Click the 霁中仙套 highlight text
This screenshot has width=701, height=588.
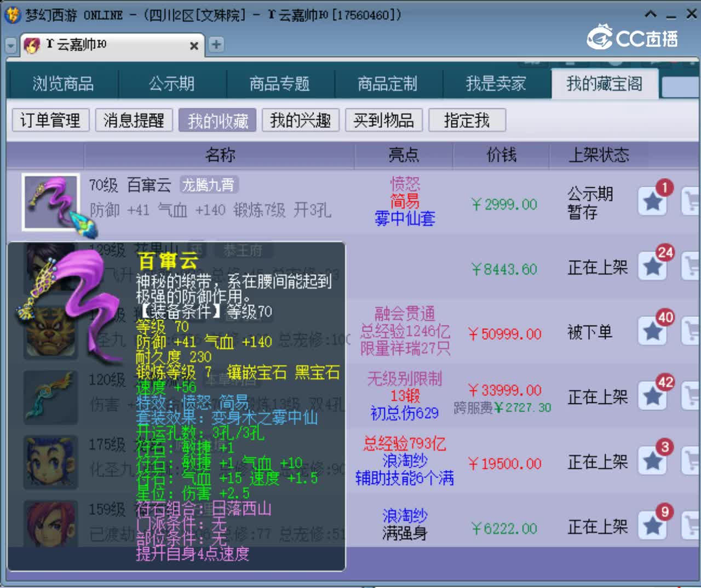[405, 219]
